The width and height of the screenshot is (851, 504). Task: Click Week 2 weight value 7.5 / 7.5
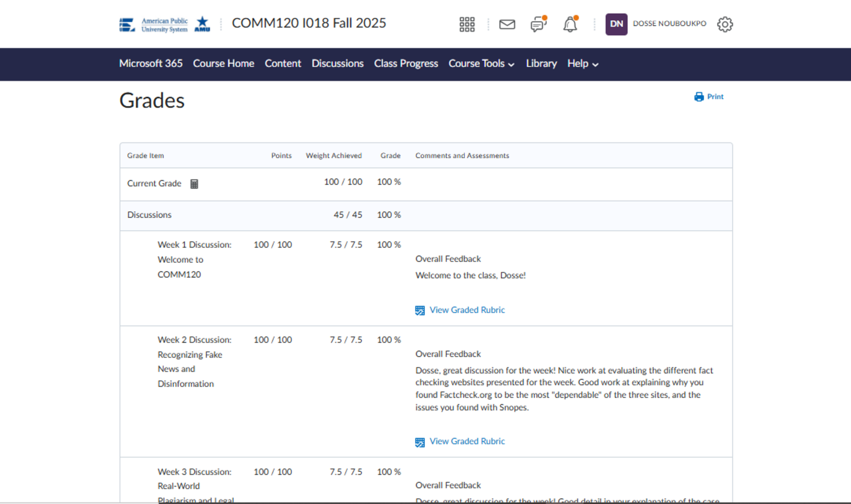point(346,340)
